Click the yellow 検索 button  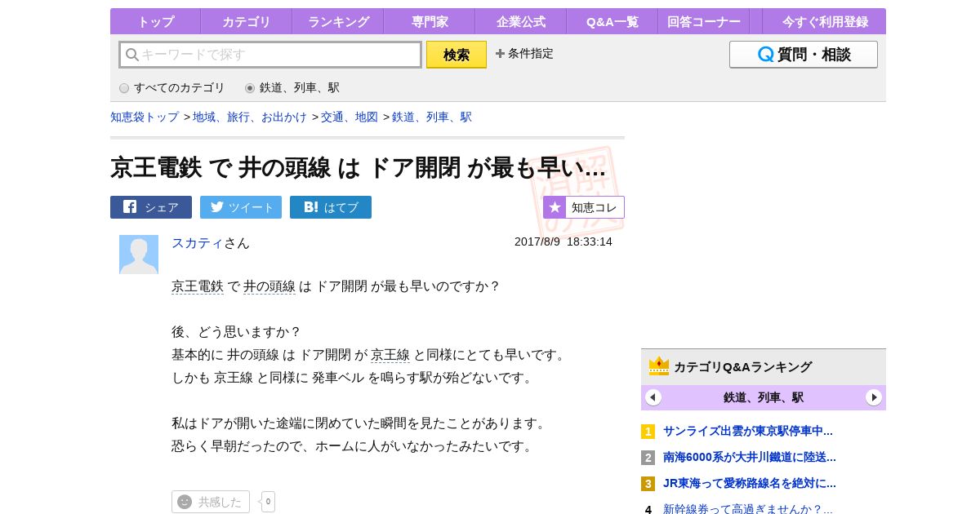457,55
